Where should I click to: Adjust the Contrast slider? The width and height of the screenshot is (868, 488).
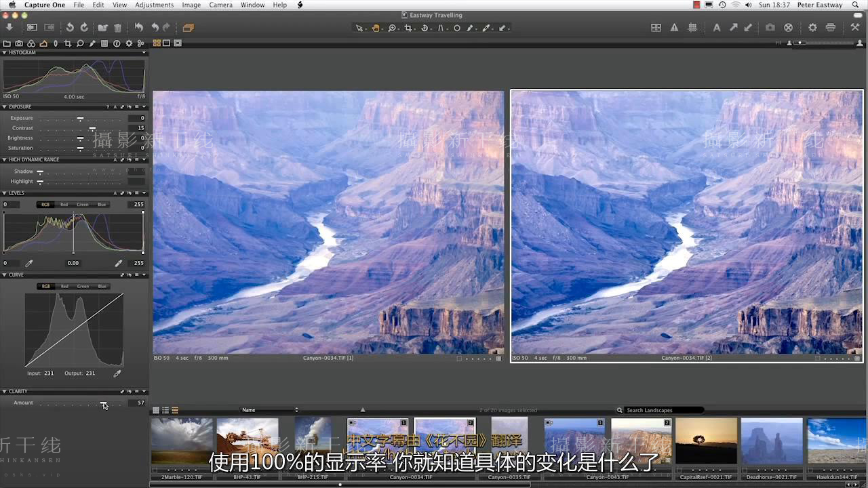pyautogui.click(x=92, y=128)
